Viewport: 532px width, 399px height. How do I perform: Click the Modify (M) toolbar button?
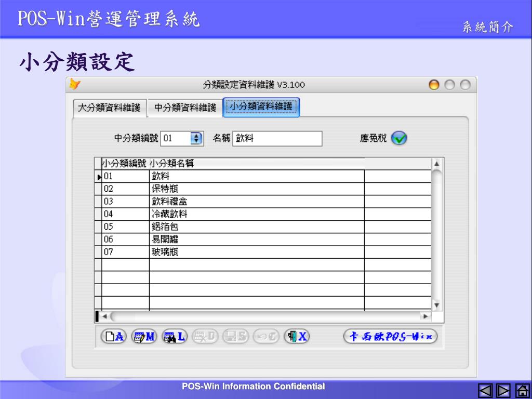tap(144, 337)
